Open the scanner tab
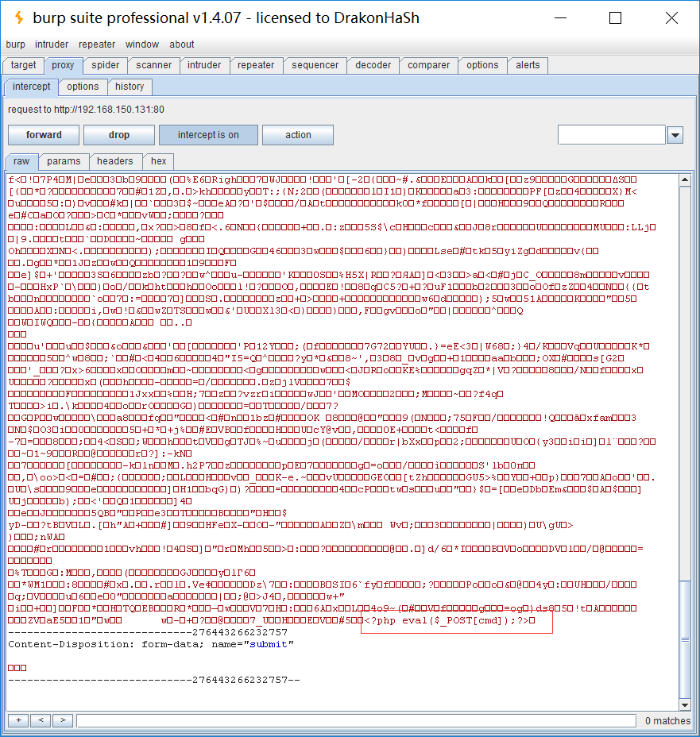The width and height of the screenshot is (700, 737). 153,65
